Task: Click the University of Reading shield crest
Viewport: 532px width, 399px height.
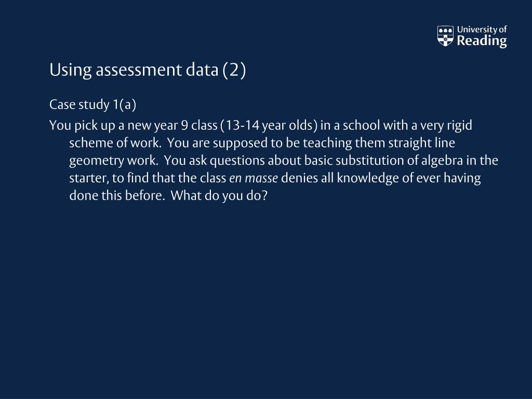Action: [445, 36]
